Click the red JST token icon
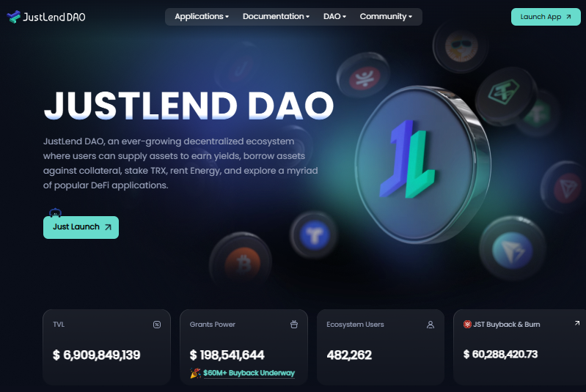The width and height of the screenshot is (586, 392). [x=467, y=324]
